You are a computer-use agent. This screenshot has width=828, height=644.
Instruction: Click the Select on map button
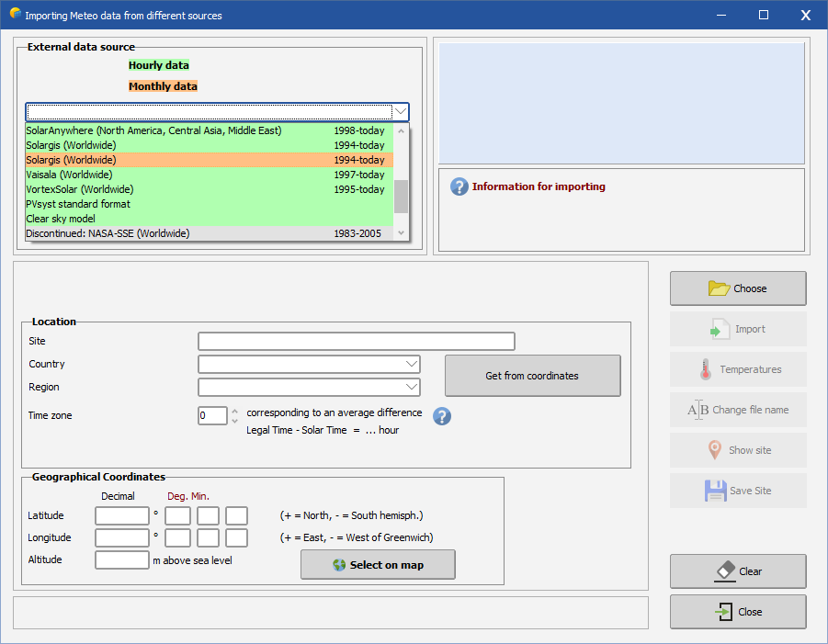click(378, 565)
